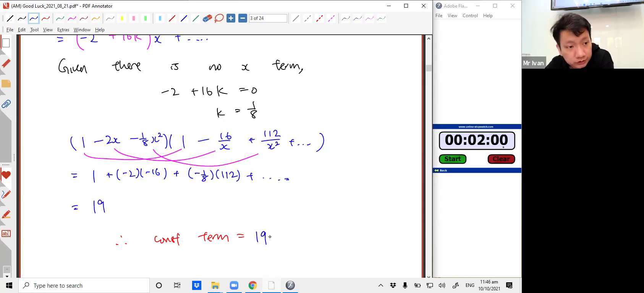The height and width of the screenshot is (293, 644).
Task: Select the blue freehand pen tool
Action: coord(34,18)
